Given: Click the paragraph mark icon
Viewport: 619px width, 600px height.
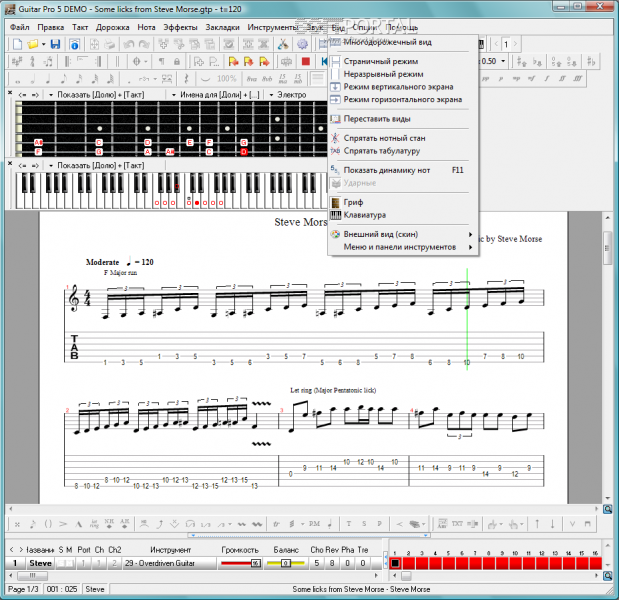Looking at the screenshot, I should pos(161,61).
